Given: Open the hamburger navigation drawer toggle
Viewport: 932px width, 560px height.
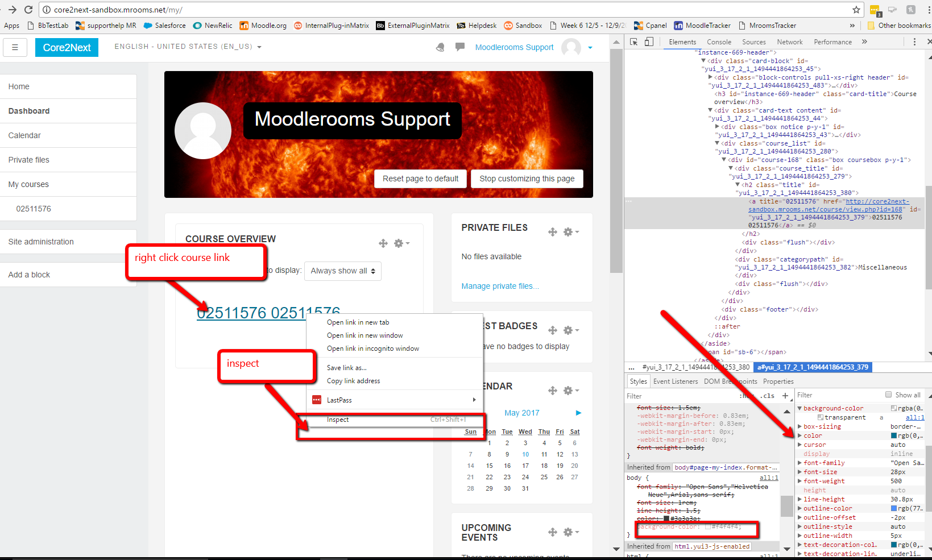Looking at the screenshot, I should click(x=15, y=47).
